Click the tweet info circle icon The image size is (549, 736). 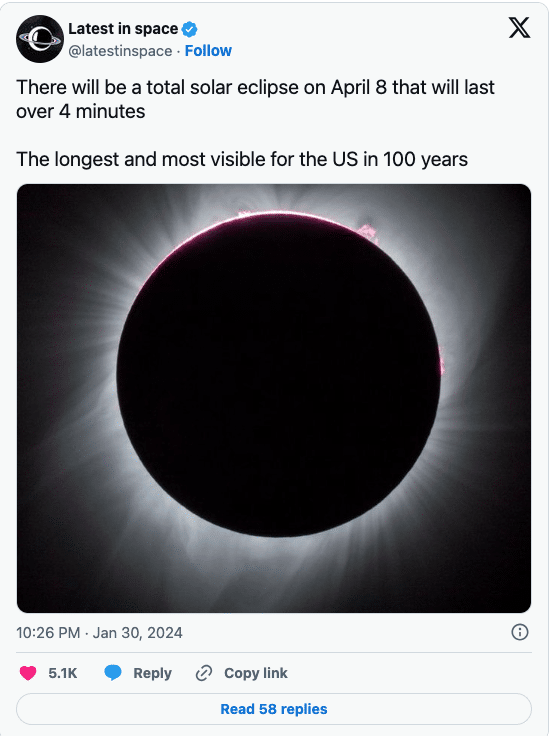[x=519, y=632]
